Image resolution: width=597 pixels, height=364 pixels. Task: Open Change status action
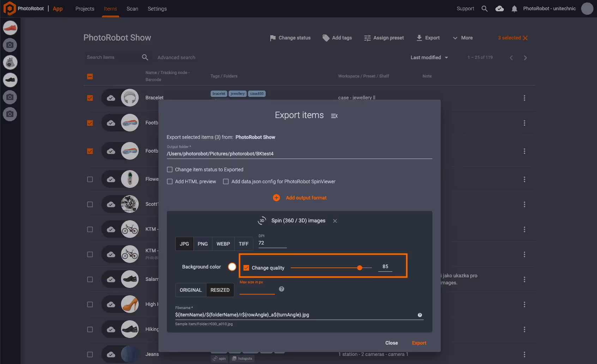point(290,38)
